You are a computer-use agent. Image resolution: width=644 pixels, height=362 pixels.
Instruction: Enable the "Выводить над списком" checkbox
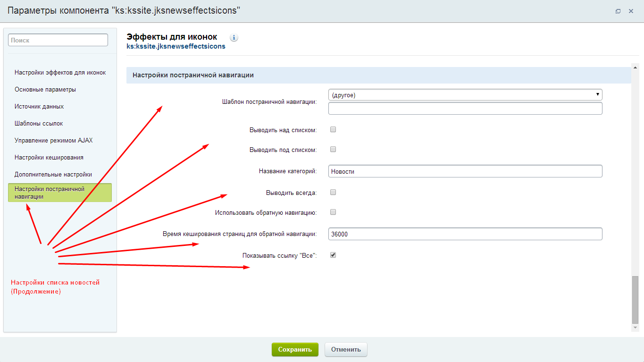pyautogui.click(x=333, y=129)
